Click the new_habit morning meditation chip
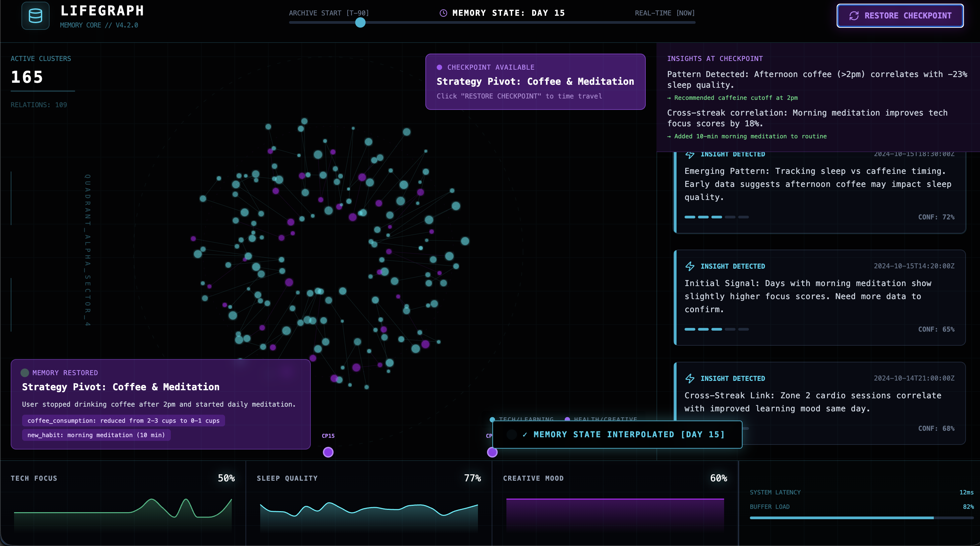Screen dimensions: 980x546 96,435
